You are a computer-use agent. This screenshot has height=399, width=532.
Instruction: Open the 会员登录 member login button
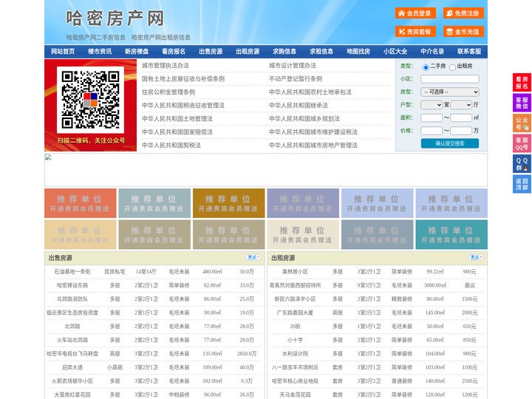(x=415, y=13)
